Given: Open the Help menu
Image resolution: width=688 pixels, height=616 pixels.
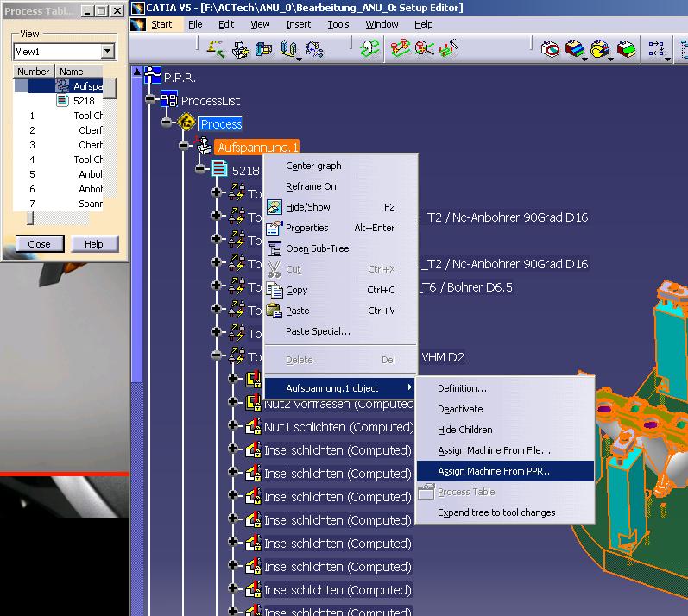Looking at the screenshot, I should 424,24.
